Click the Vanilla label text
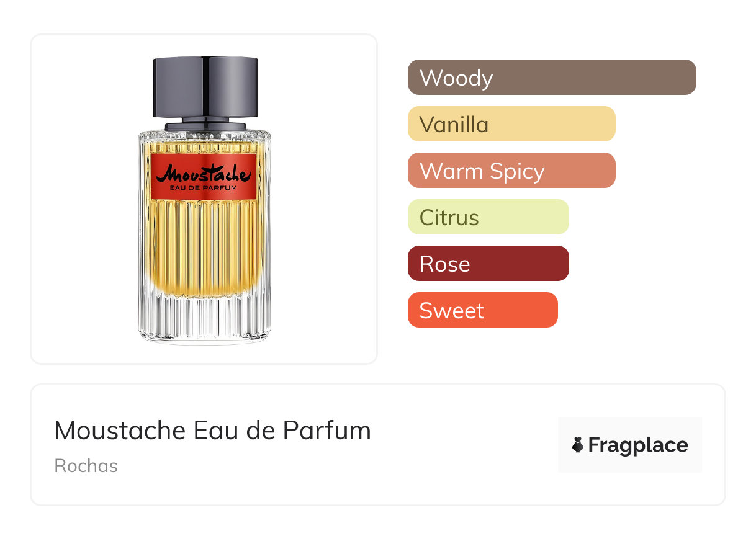The height and width of the screenshot is (536, 756). coord(454,125)
